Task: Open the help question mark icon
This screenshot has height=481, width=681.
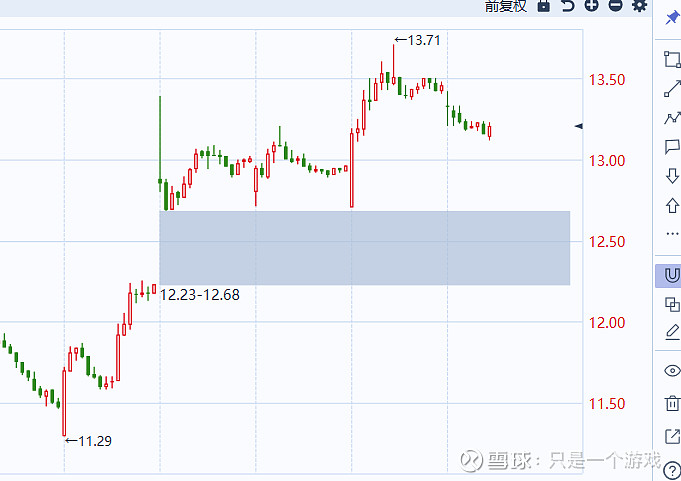Action: 672,468
